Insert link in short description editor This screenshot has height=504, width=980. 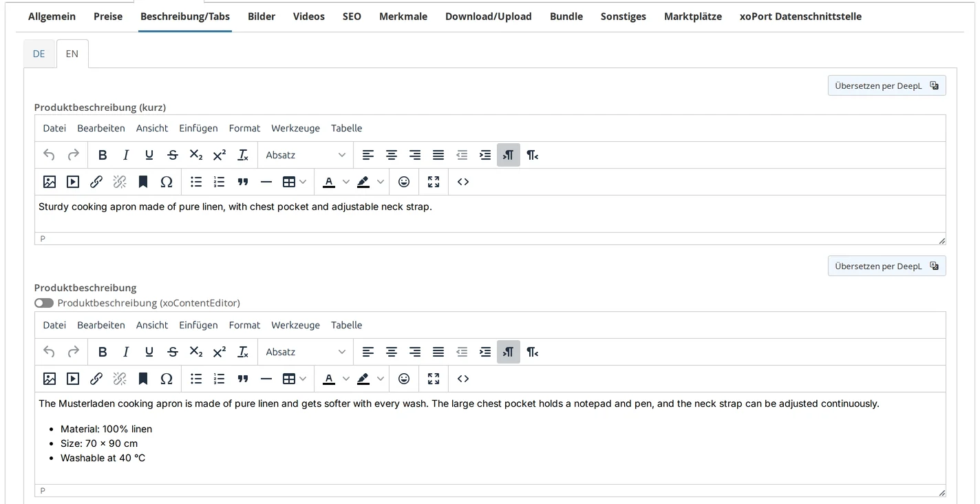96,182
